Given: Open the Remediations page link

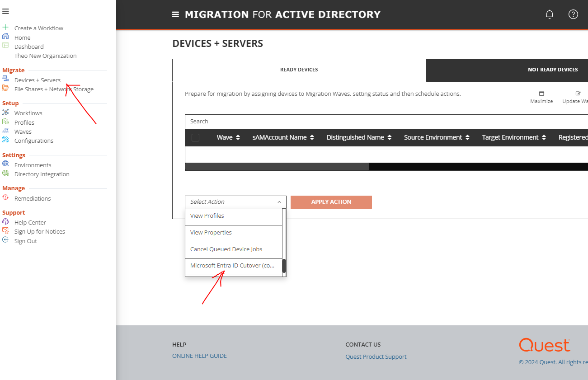Looking at the screenshot, I should (x=33, y=199).
